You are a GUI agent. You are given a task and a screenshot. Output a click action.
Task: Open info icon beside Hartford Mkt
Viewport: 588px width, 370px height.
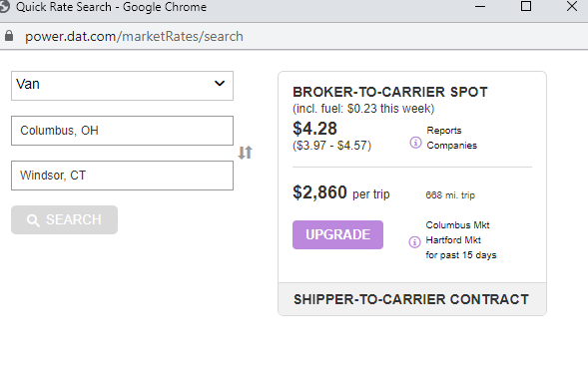click(414, 242)
